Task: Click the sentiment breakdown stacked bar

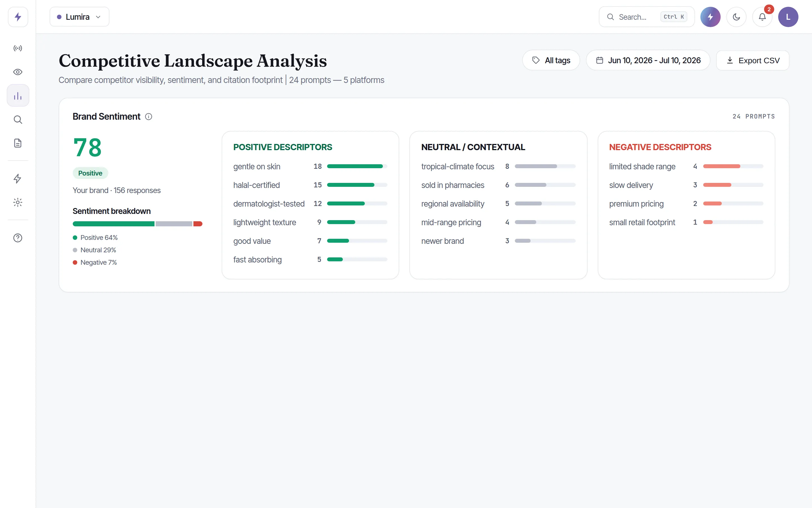Action: click(x=138, y=224)
